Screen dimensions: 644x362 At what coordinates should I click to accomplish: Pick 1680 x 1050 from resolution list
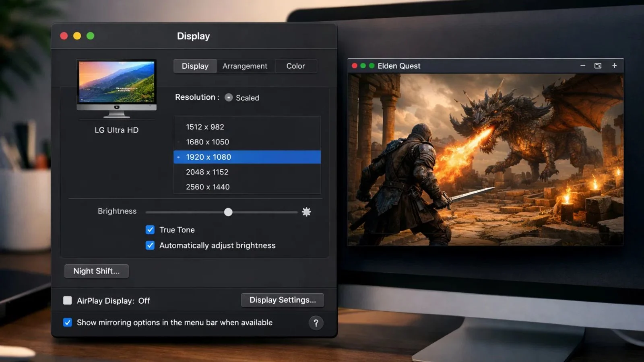(x=207, y=142)
